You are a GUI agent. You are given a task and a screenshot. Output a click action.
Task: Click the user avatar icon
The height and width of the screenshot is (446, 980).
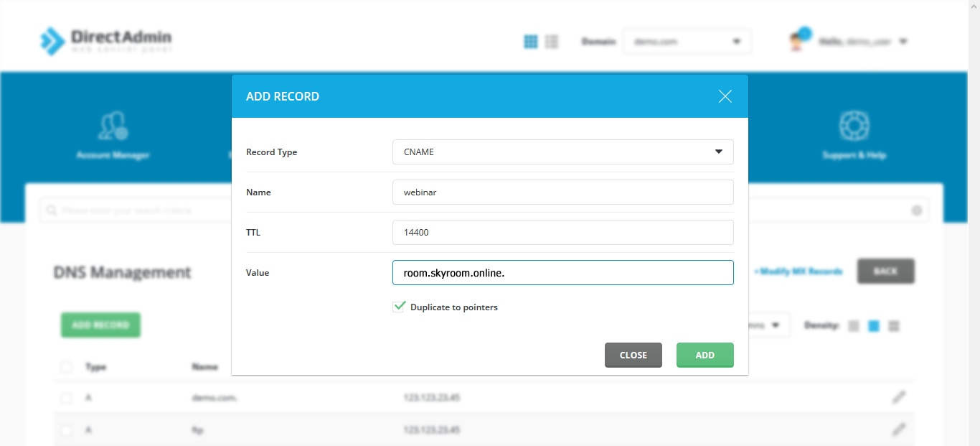click(798, 40)
